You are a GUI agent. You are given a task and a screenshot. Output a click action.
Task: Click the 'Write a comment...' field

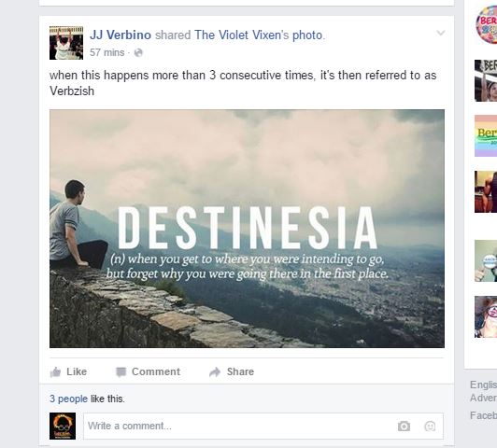tap(263, 426)
